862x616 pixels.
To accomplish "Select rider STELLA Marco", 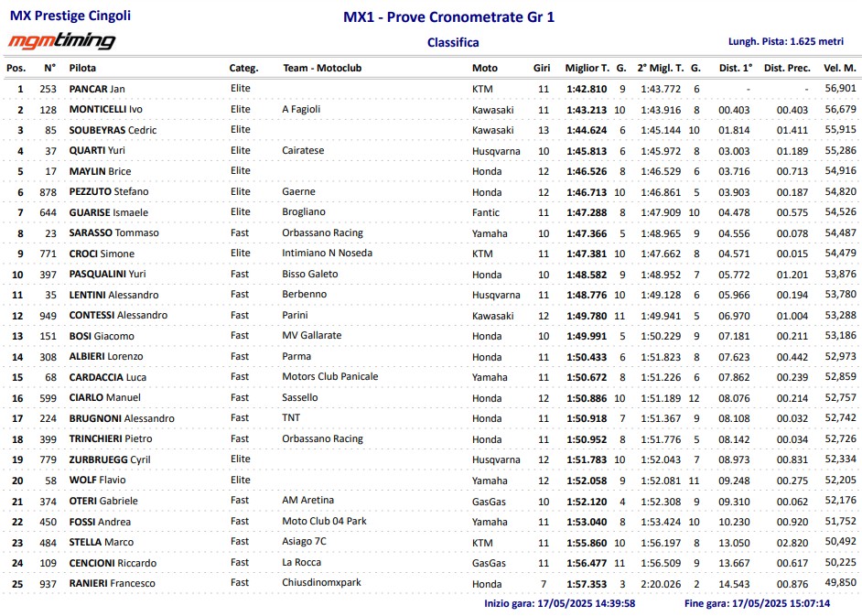I will 102,543.
